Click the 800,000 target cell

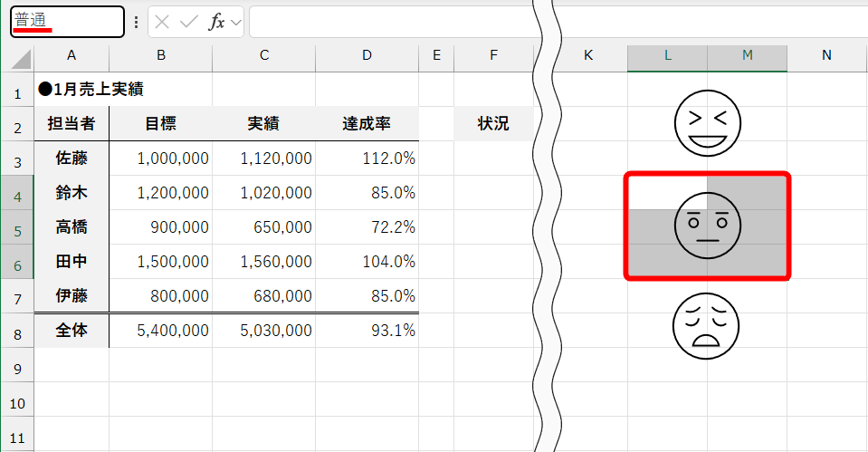point(160,296)
